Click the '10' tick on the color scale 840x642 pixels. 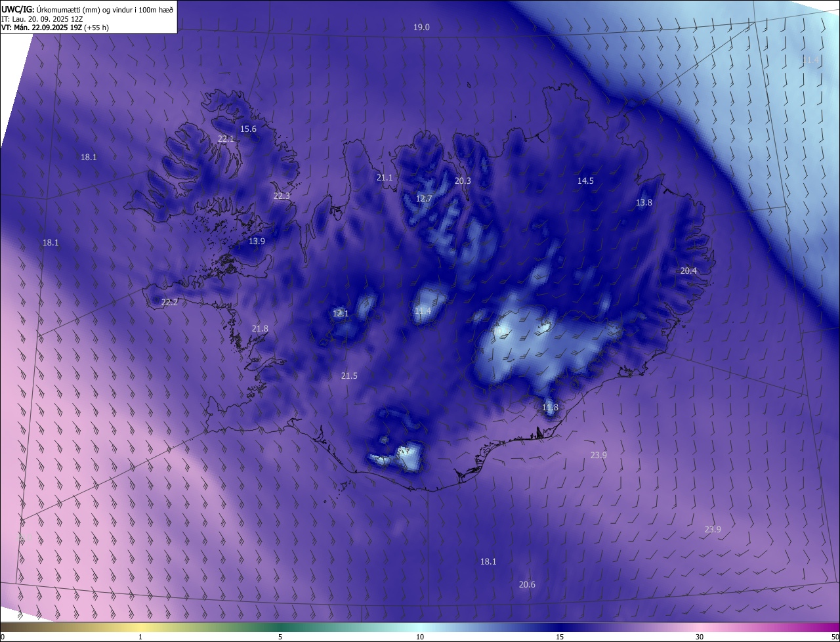(420, 637)
